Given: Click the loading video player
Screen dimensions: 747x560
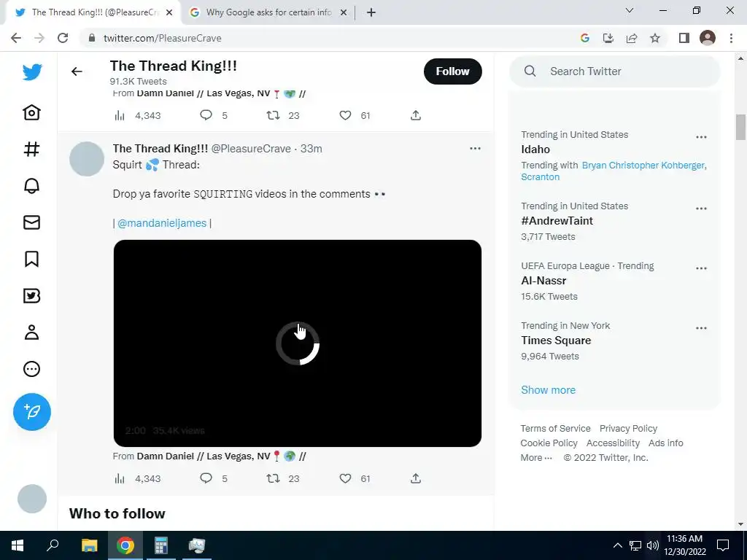Looking at the screenshot, I should point(298,343).
